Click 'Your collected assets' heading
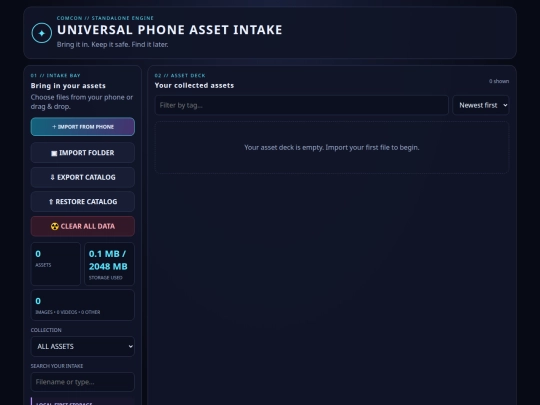Viewport: 540px width, 405px height. (194, 85)
